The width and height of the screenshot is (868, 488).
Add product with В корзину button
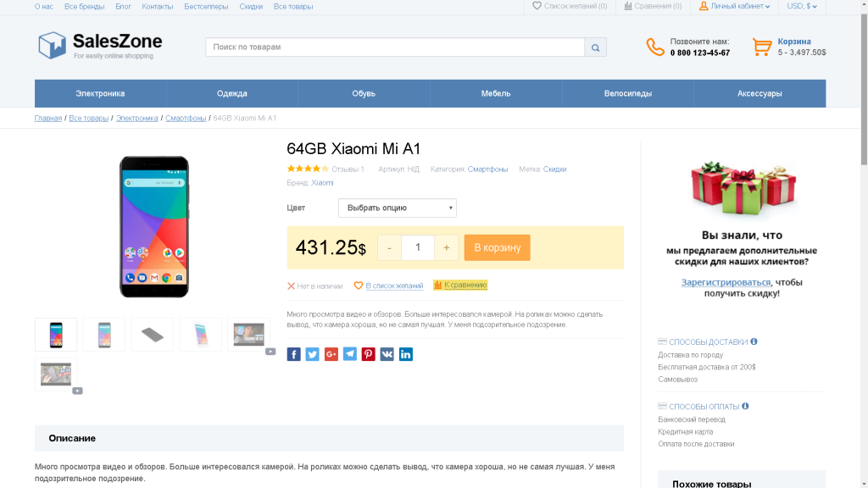tap(497, 247)
